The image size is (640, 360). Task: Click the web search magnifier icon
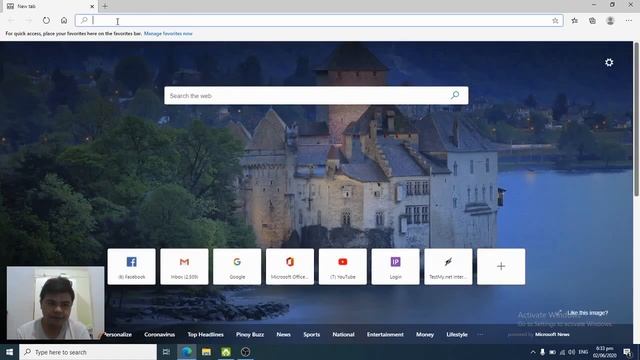[455, 95]
